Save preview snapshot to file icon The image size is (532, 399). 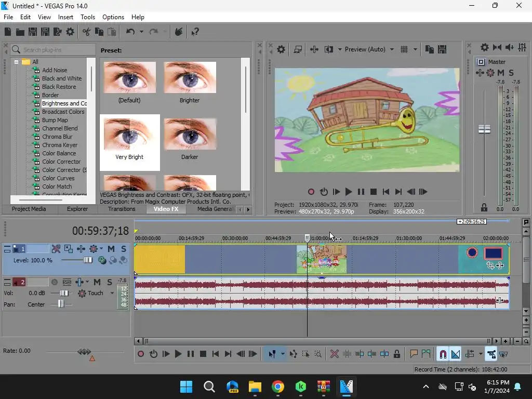(442, 49)
